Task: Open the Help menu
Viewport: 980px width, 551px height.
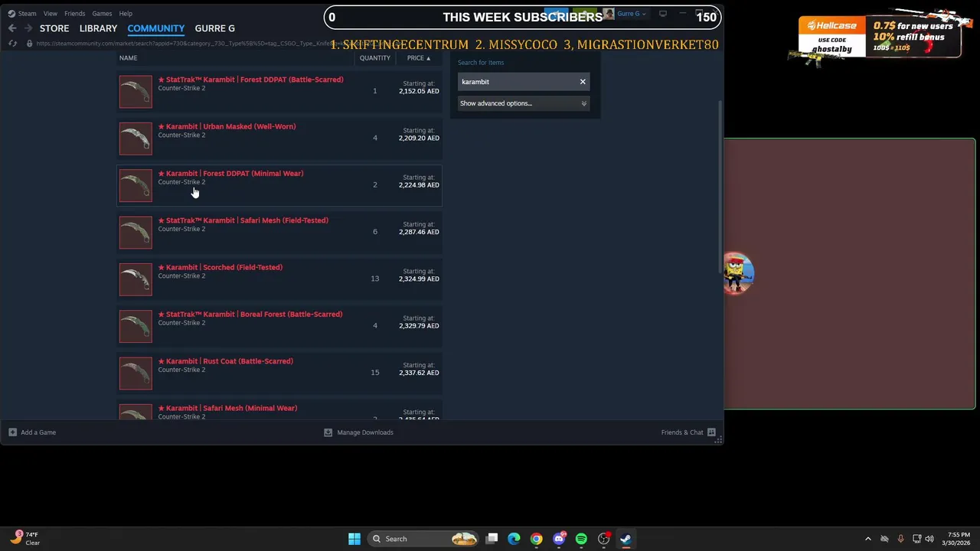Action: coord(126,13)
